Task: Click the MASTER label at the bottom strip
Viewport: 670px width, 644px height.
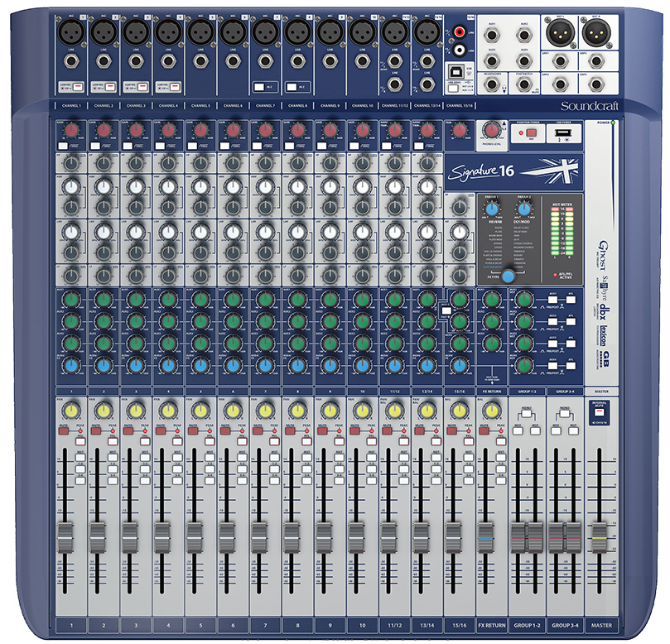Action: 600,626
